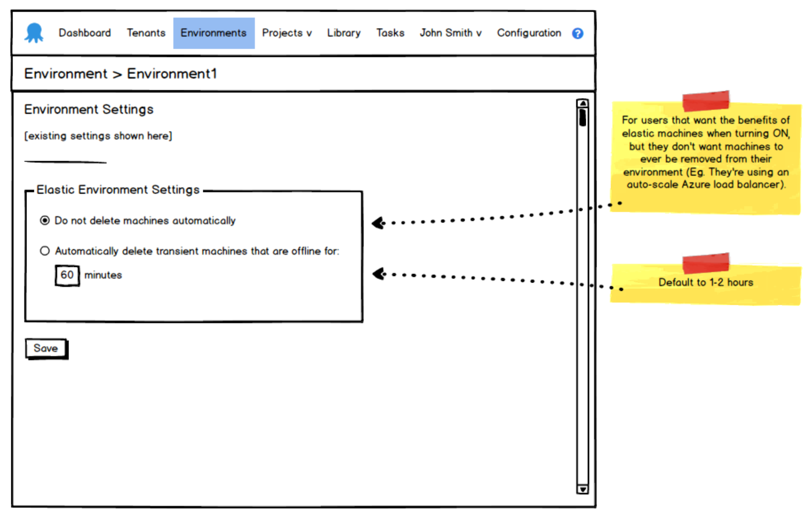The height and width of the screenshot is (521, 812).
Task: Click the scrollbar up arrow
Action: pyautogui.click(x=582, y=102)
